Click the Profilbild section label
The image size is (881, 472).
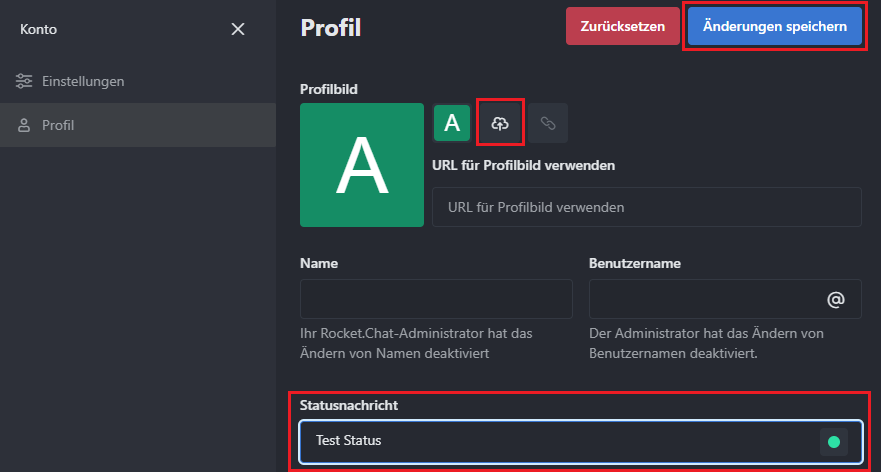coord(329,89)
